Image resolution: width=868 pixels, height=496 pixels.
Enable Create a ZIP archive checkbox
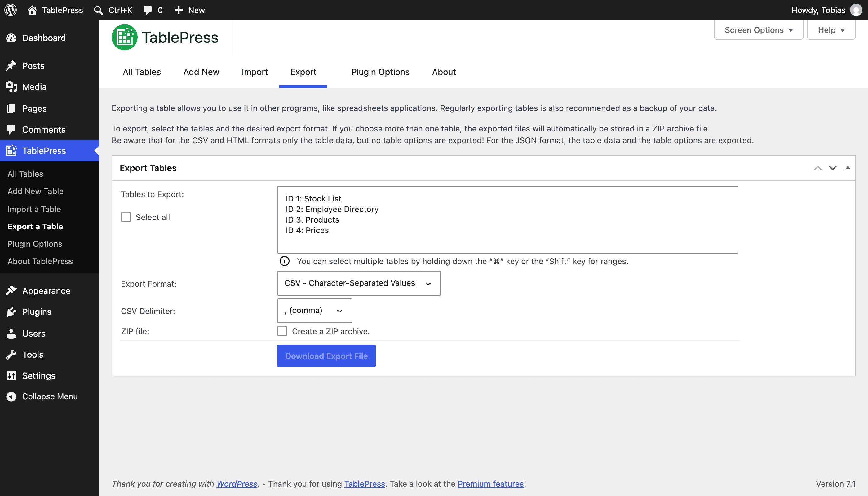tap(282, 331)
